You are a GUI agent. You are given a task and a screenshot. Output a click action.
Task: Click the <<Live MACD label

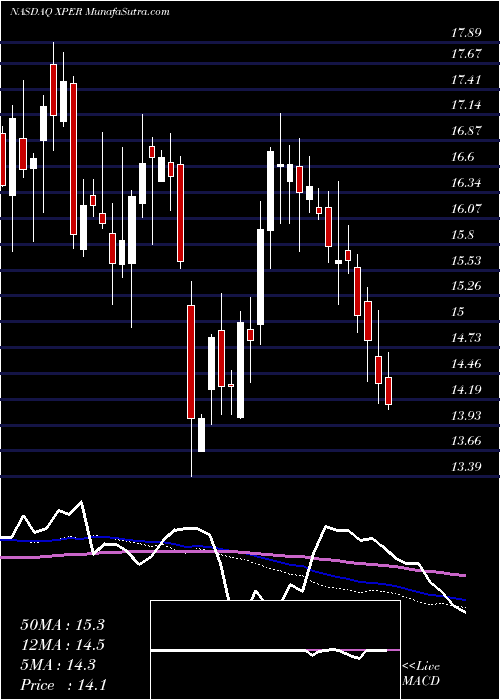(x=421, y=674)
